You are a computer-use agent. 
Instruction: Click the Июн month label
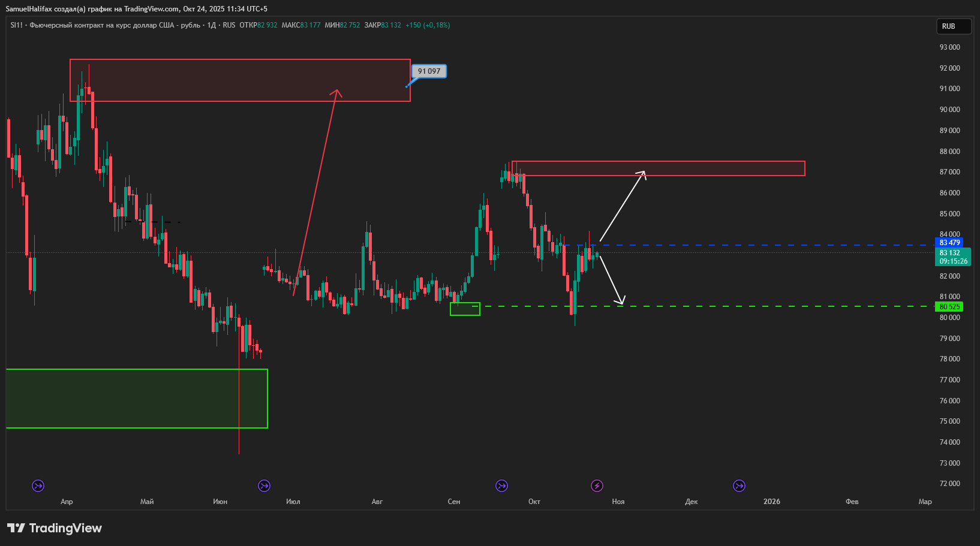220,502
